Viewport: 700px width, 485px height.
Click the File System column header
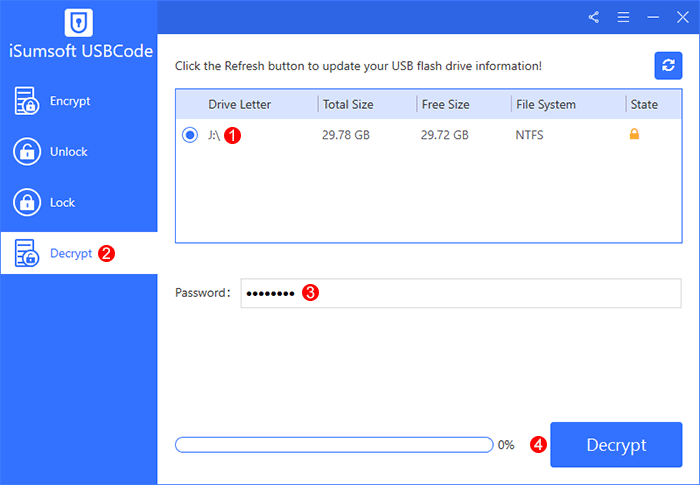point(546,105)
